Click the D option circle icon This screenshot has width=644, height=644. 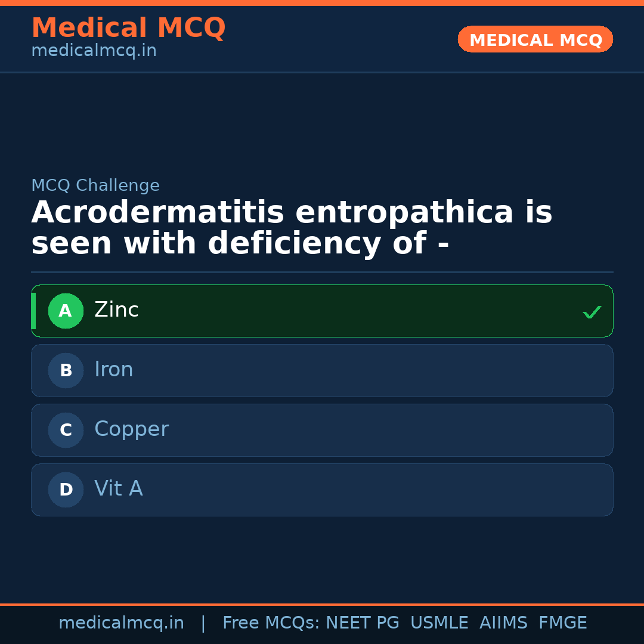point(66,490)
